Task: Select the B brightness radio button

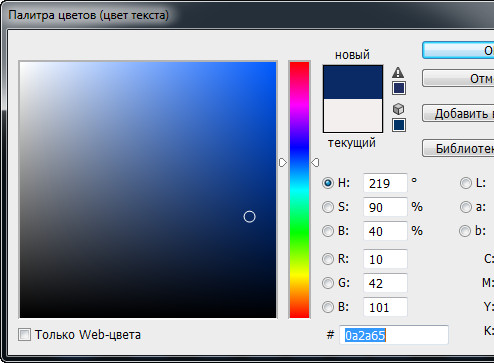Action: click(328, 231)
